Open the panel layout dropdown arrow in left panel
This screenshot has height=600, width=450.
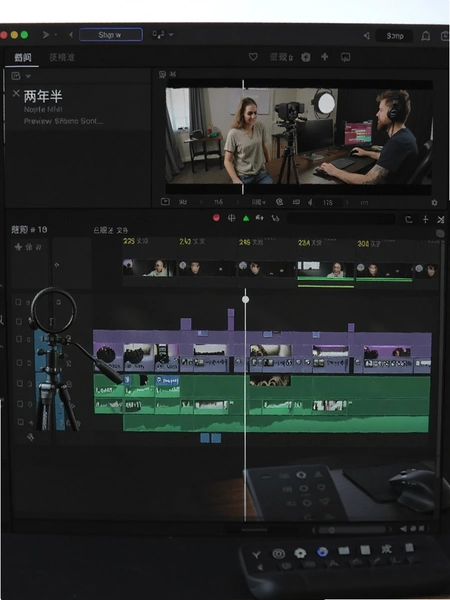pos(28,76)
